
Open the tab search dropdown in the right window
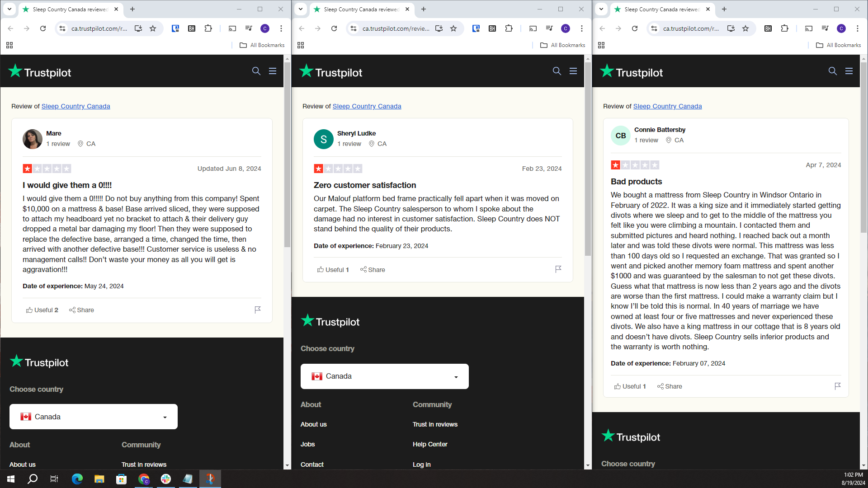click(x=601, y=9)
